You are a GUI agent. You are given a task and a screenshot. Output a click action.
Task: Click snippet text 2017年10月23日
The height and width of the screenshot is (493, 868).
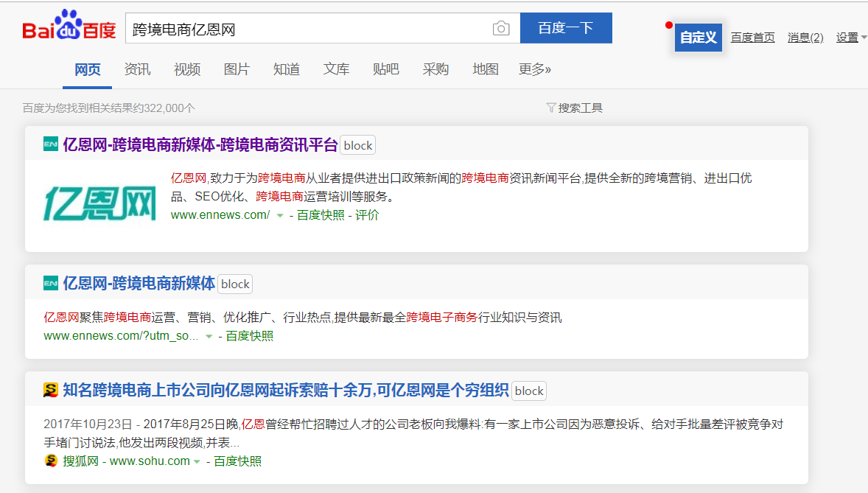click(88, 424)
